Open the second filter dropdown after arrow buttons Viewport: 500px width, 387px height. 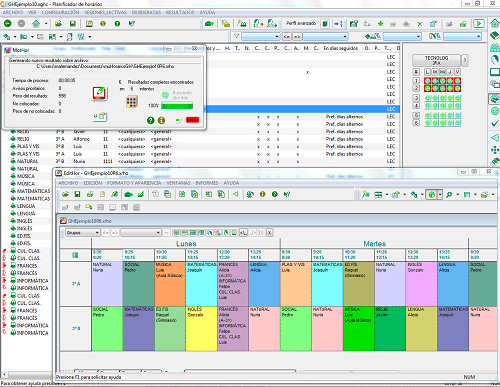click(x=325, y=36)
